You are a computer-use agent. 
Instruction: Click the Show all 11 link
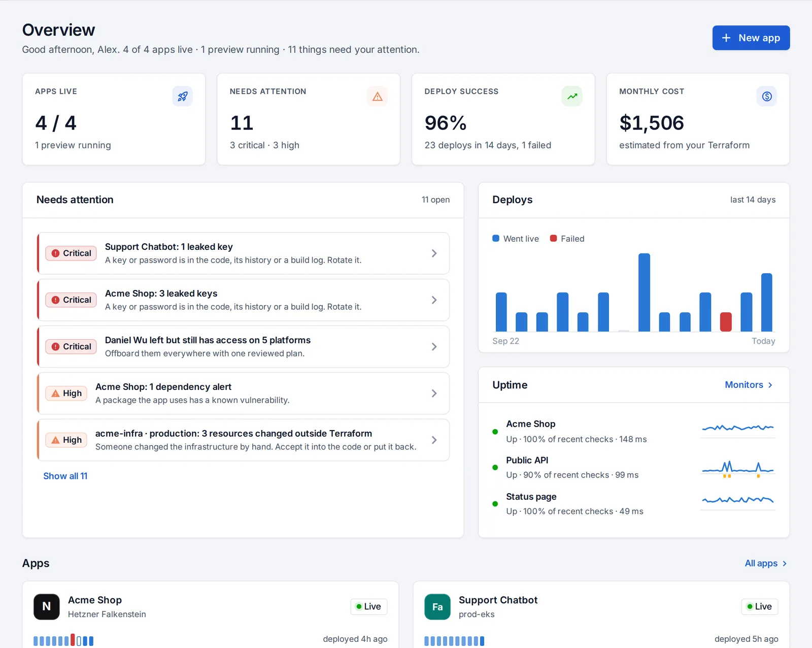[x=65, y=476]
